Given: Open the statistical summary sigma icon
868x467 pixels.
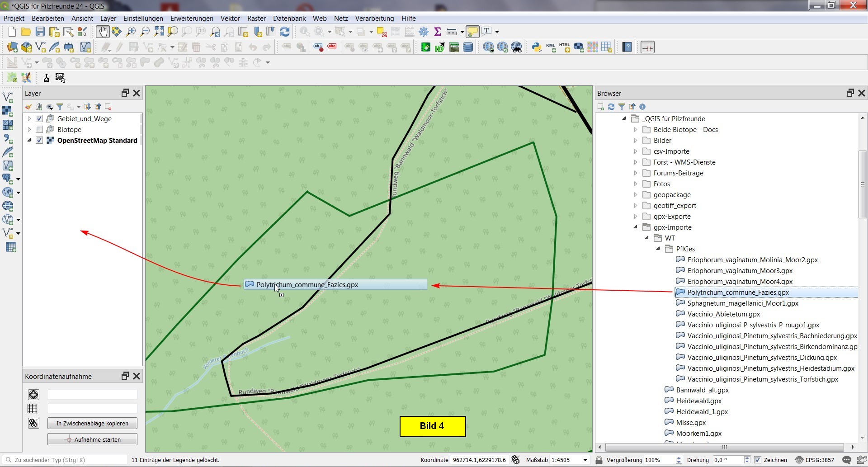Looking at the screenshot, I should (x=437, y=32).
